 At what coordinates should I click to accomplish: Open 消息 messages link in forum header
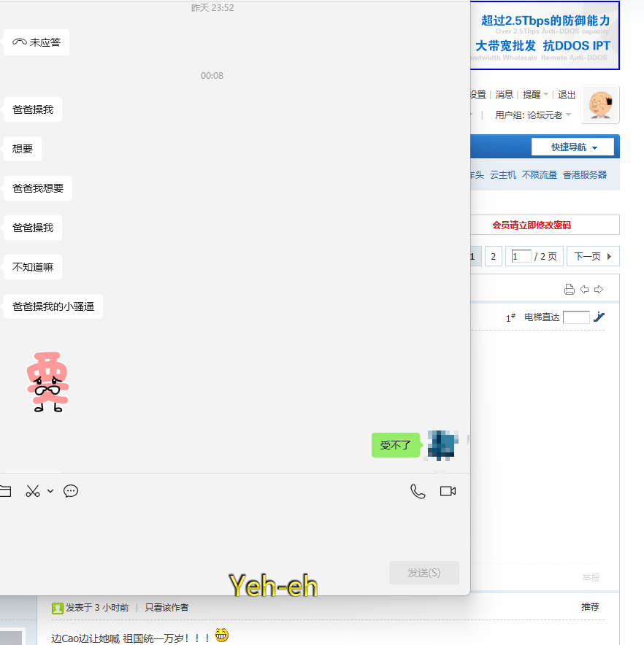tap(504, 95)
